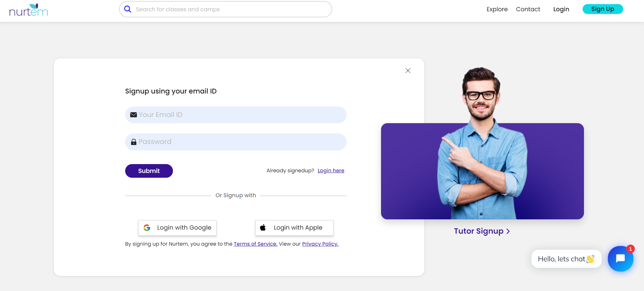Focus the Password input field

click(x=239, y=142)
